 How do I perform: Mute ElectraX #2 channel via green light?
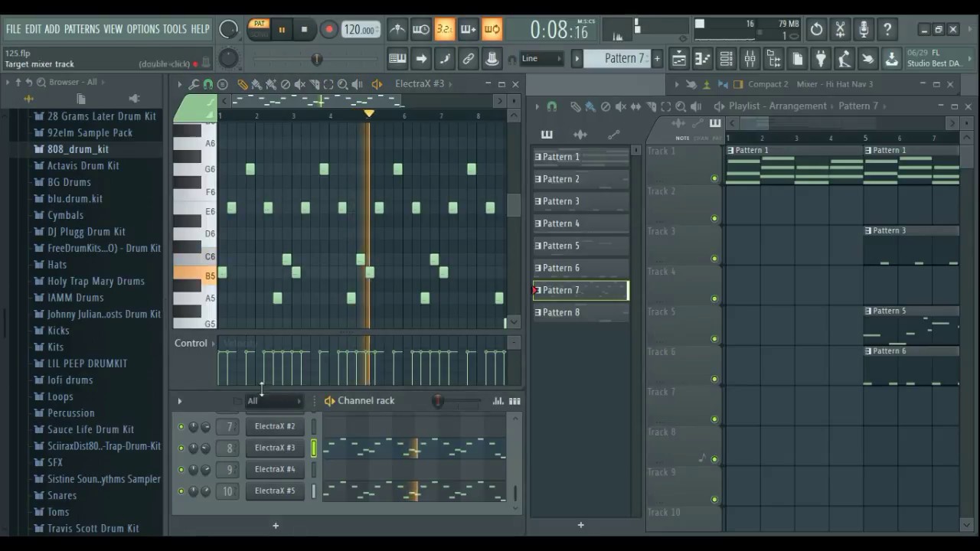click(x=181, y=426)
